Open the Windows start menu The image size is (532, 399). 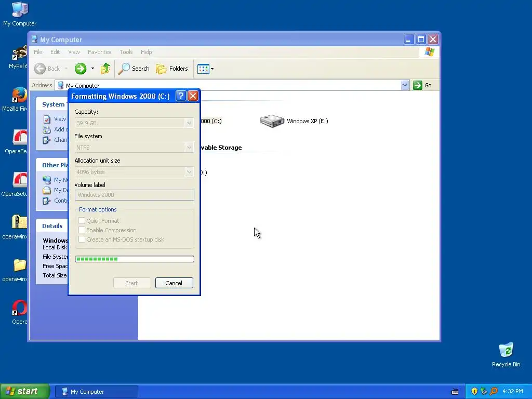point(24,392)
